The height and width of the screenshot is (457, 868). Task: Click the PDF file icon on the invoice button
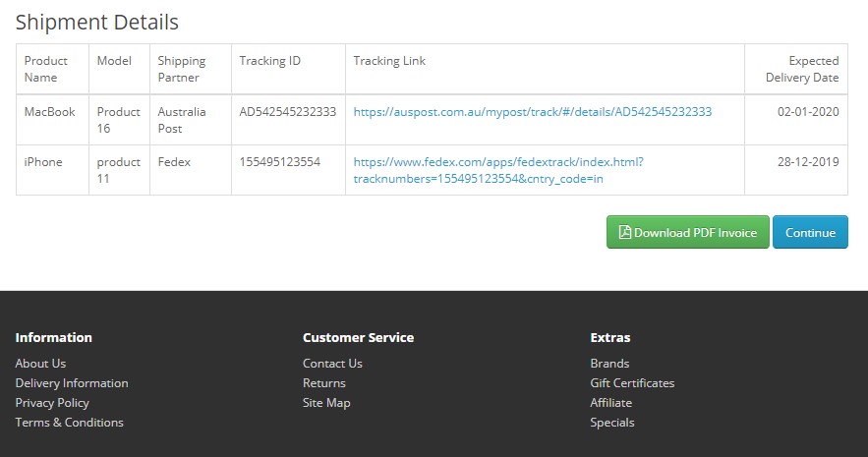point(625,232)
